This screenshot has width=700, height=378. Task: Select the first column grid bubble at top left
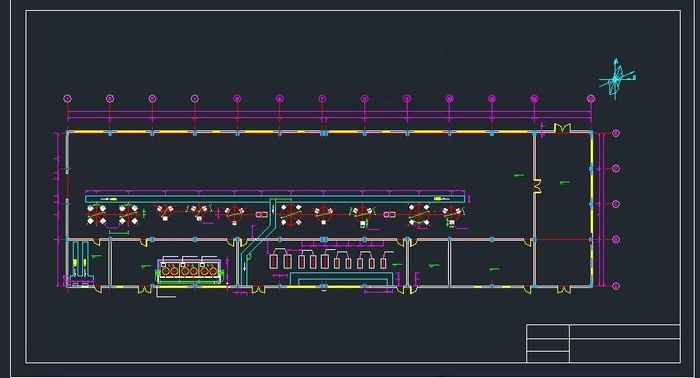[67, 98]
